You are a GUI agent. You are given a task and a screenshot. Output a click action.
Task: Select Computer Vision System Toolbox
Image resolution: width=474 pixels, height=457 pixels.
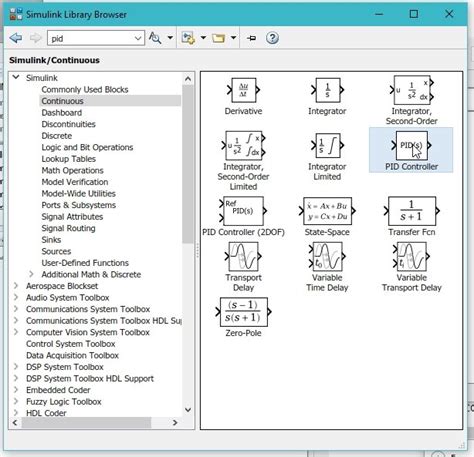click(88, 332)
